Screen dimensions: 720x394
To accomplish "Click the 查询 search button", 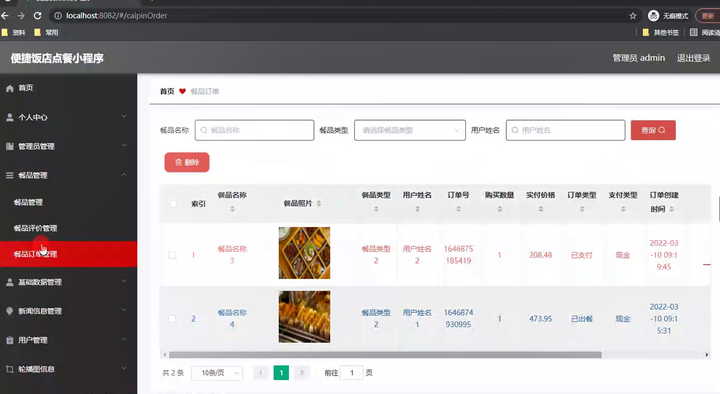I will pyautogui.click(x=653, y=130).
